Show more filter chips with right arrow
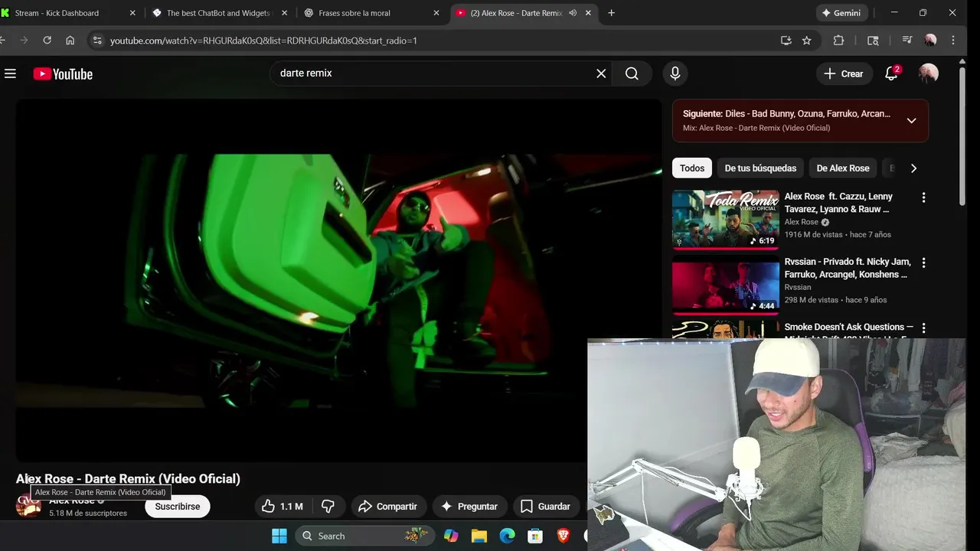This screenshot has height=551, width=980. pyautogui.click(x=913, y=168)
